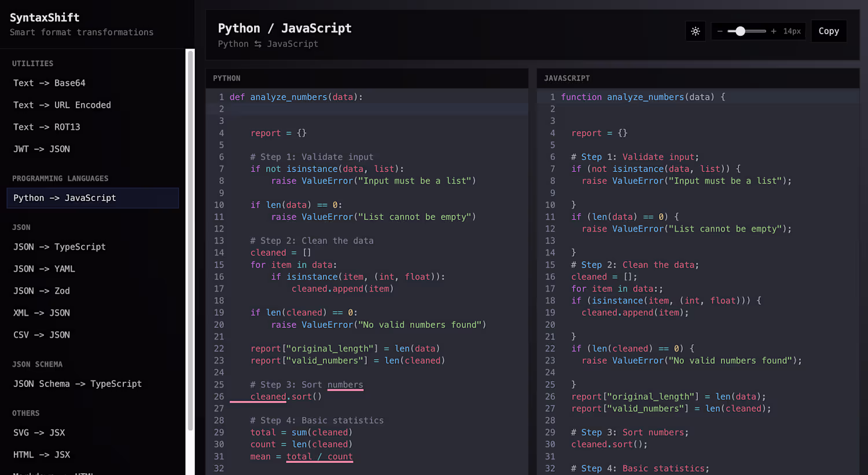Open the Text -> Base64 converter
868x475 pixels.
pos(49,83)
